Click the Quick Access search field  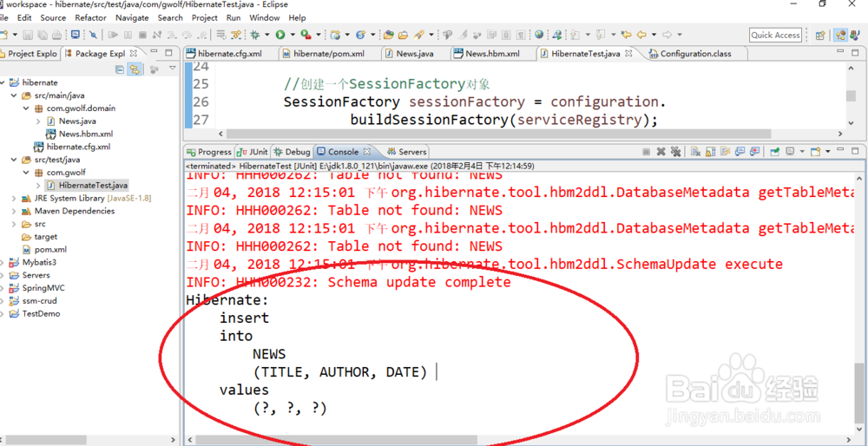pos(775,35)
